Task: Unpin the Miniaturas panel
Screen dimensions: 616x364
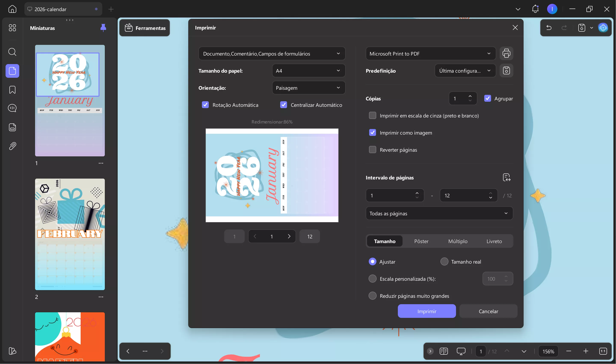Action: [x=103, y=28]
